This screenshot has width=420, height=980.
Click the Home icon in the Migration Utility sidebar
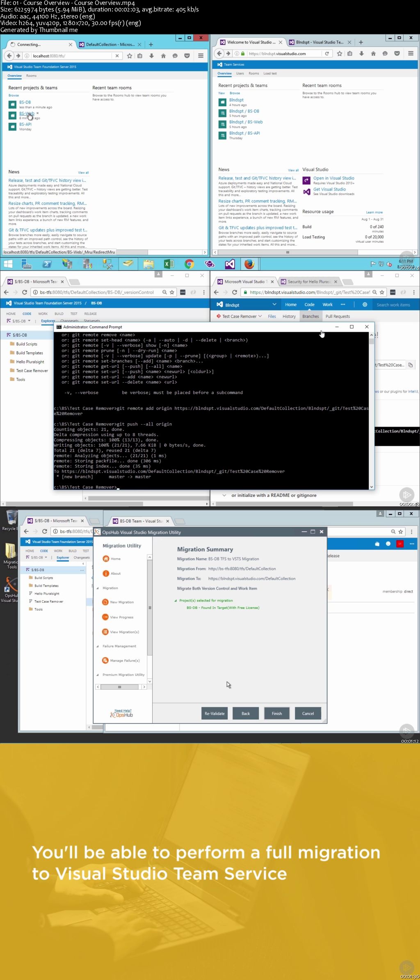tap(106, 558)
